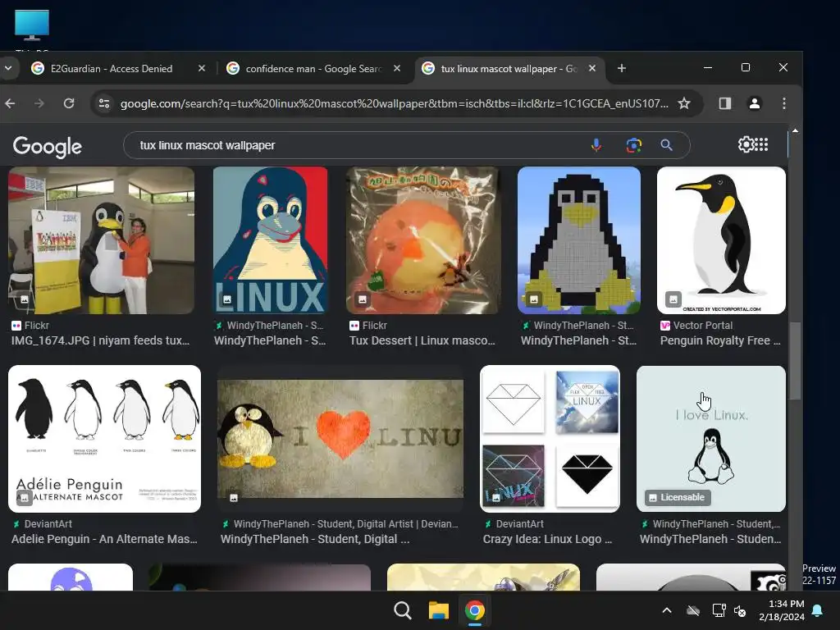Screen dimensions: 840x630
Task: Open Google quick settings gear
Action: [x=745, y=144]
